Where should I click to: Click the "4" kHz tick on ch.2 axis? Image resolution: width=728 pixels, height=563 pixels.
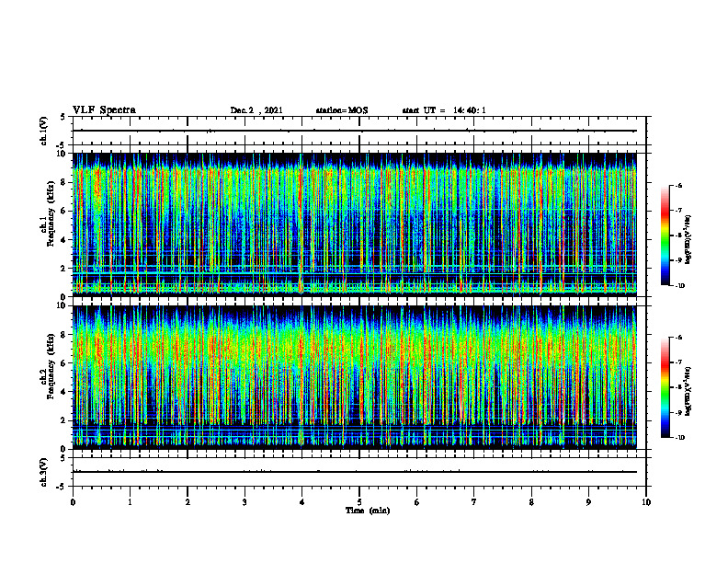64,392
